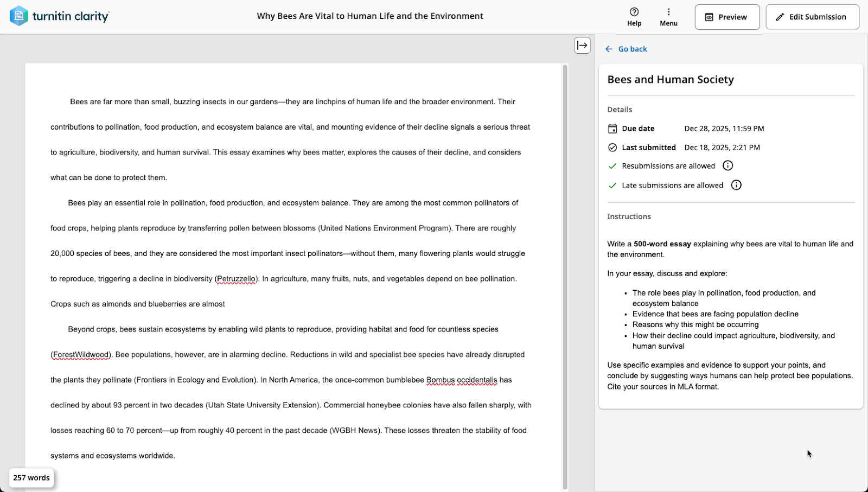Open the Help question mark icon

tap(634, 12)
